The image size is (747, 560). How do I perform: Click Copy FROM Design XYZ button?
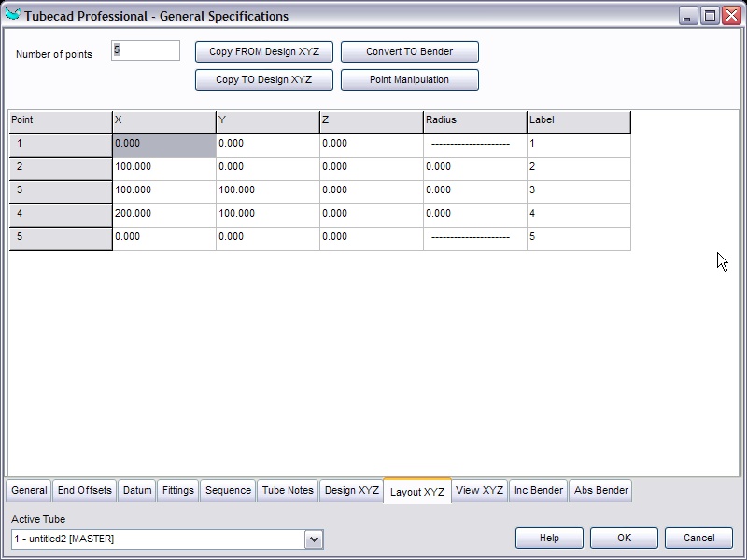[263, 51]
